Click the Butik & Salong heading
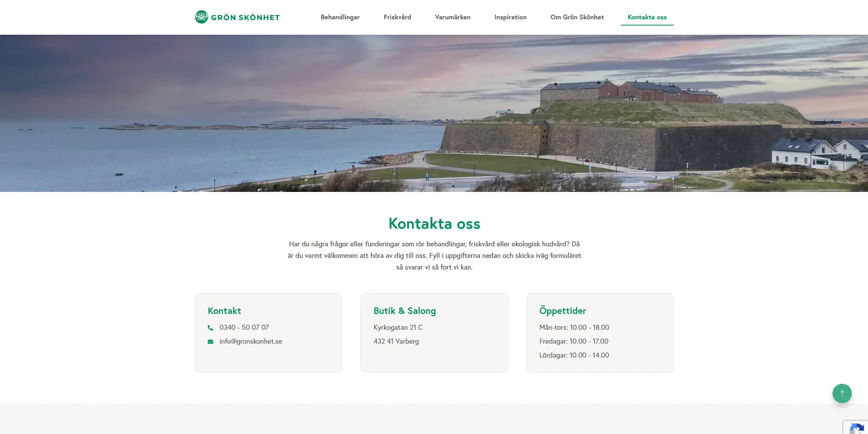Screen dimensions: 868x434 coord(405,311)
